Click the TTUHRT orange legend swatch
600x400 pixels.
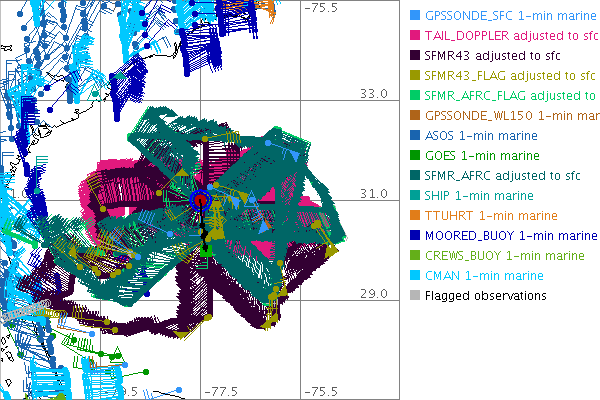point(413,216)
